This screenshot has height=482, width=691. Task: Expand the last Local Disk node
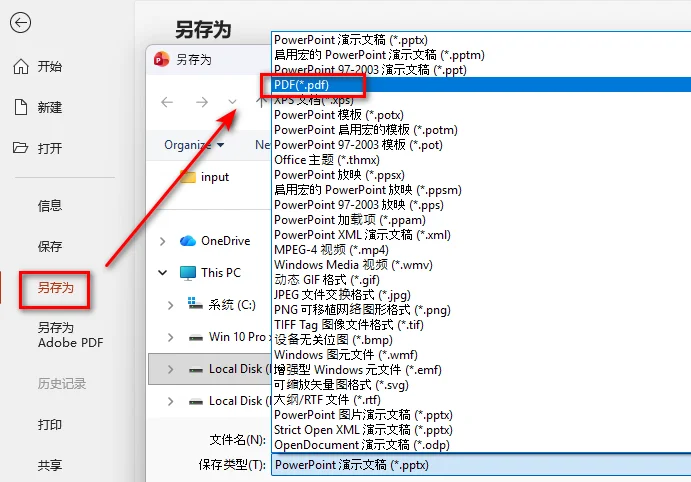[x=171, y=401]
